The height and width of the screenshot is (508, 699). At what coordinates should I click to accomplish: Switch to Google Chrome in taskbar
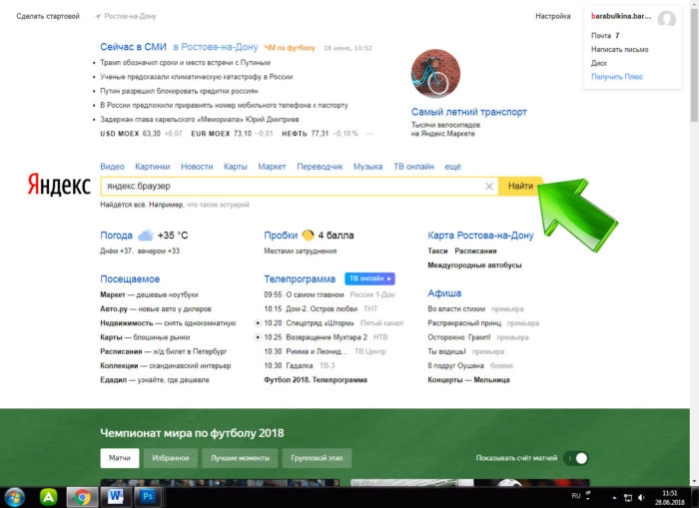[x=82, y=497]
